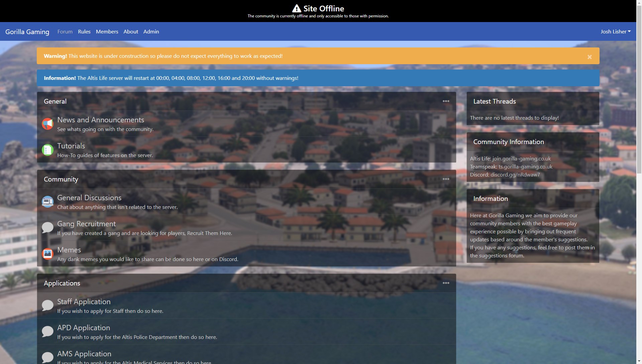The width and height of the screenshot is (642, 364).
Task: Expand the Applications category ellipsis menu
Action: (446, 283)
